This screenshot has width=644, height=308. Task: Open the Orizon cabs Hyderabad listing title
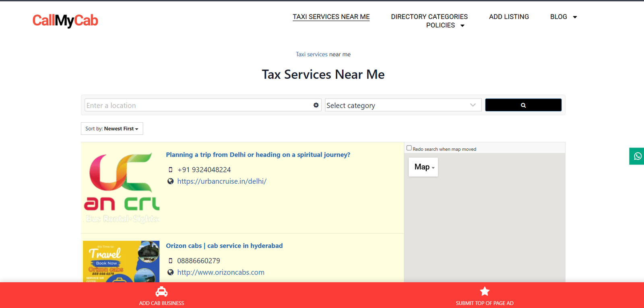(x=224, y=246)
